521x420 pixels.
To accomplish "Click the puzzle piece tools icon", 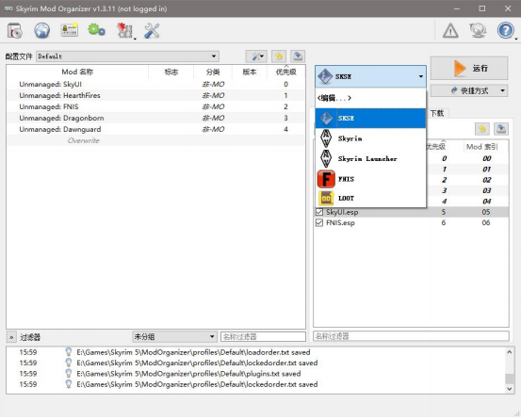I will click(125, 30).
